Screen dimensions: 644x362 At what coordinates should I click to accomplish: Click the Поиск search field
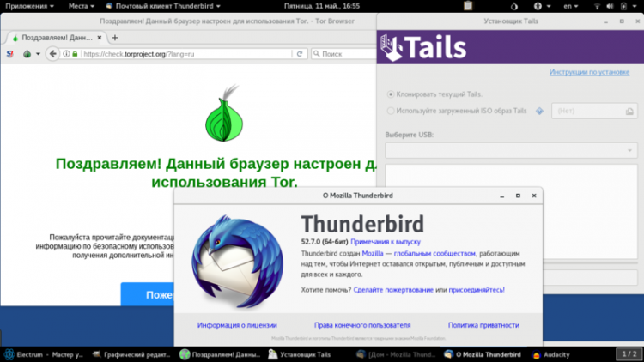(x=345, y=54)
